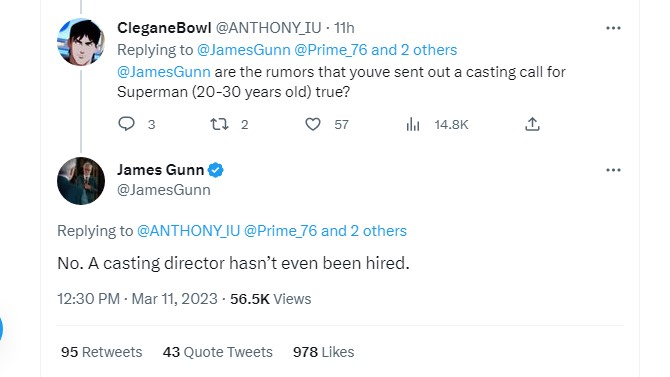Image resolution: width=670 pixels, height=377 pixels.
Task: Open more options on James Gunn's tweet
Action: click(x=613, y=170)
